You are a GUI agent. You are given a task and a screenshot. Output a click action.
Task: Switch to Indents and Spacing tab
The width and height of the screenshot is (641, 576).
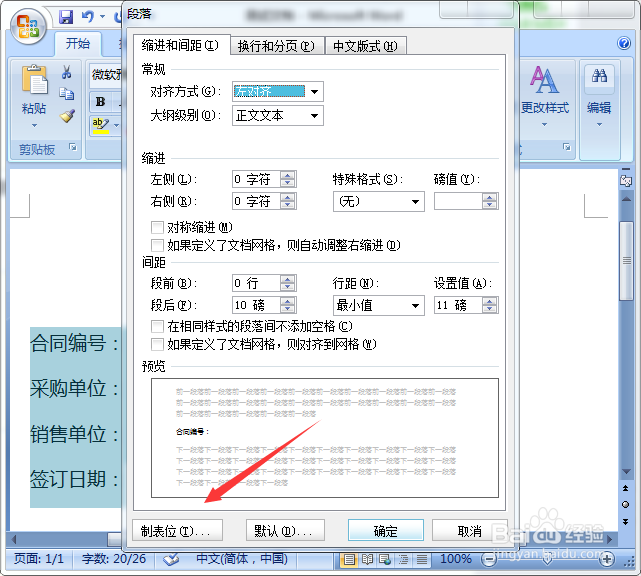pos(182,45)
